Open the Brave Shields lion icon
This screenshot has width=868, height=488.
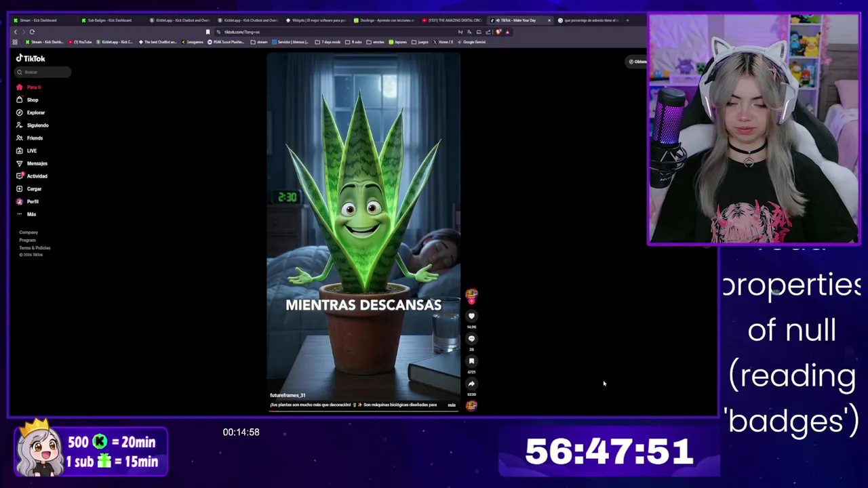[499, 32]
